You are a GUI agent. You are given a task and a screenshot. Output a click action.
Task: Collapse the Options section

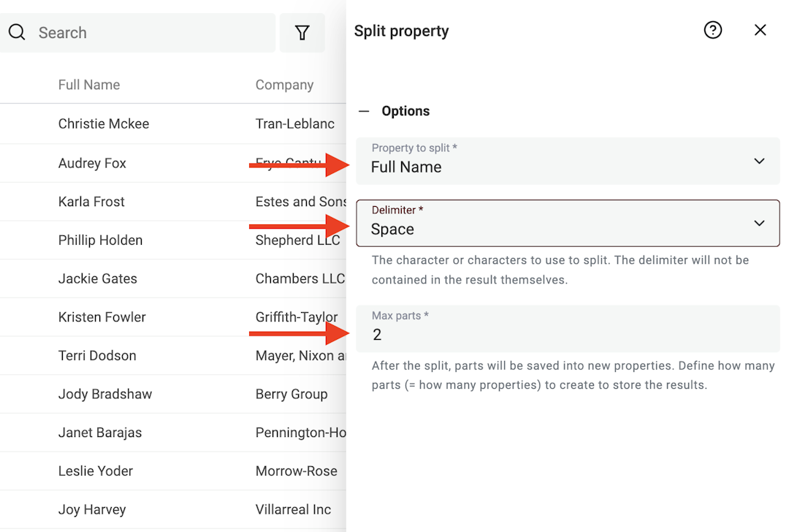coord(363,110)
